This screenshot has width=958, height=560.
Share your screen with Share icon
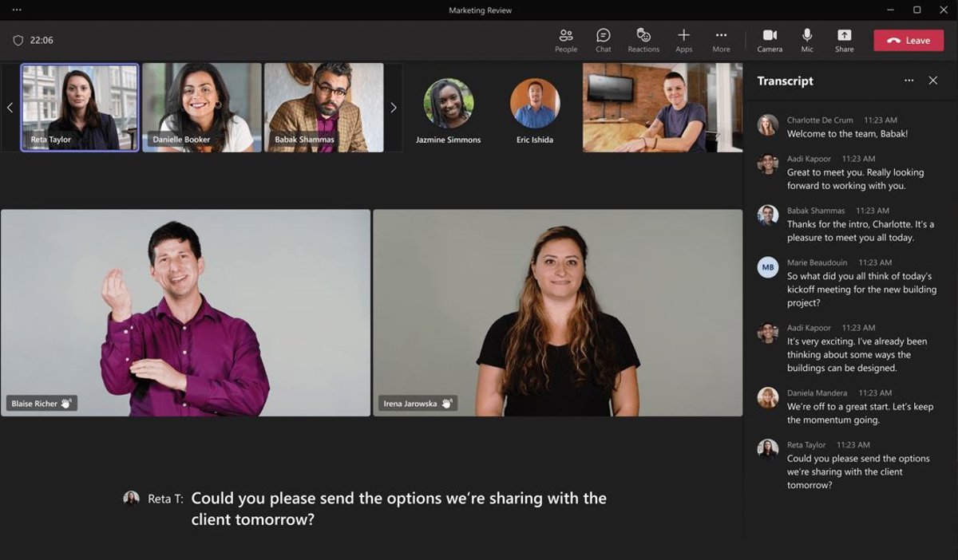[x=844, y=40]
